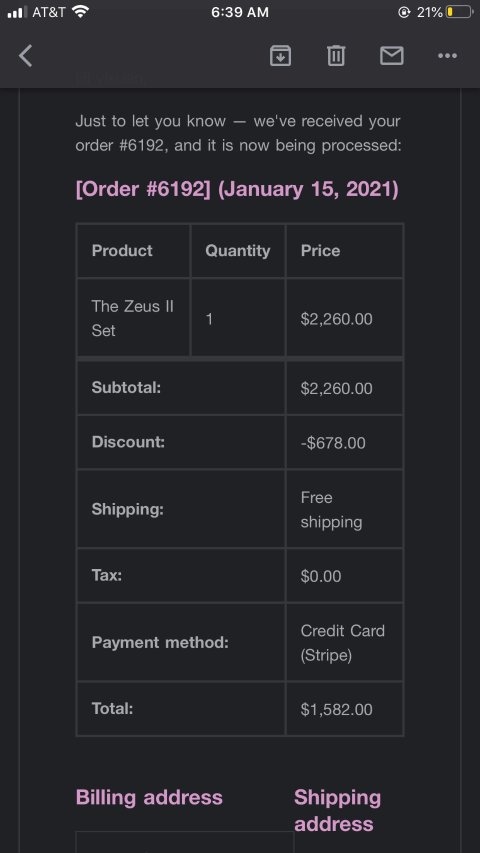Tap the Subtotal $2,260.00 value
The height and width of the screenshot is (853, 480).
[336, 388]
